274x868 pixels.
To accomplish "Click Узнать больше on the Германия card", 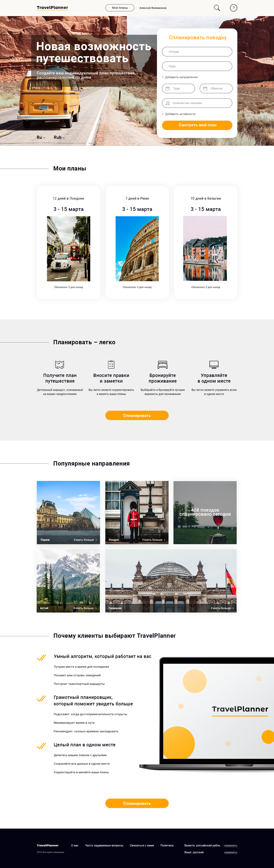I will click(x=221, y=608).
